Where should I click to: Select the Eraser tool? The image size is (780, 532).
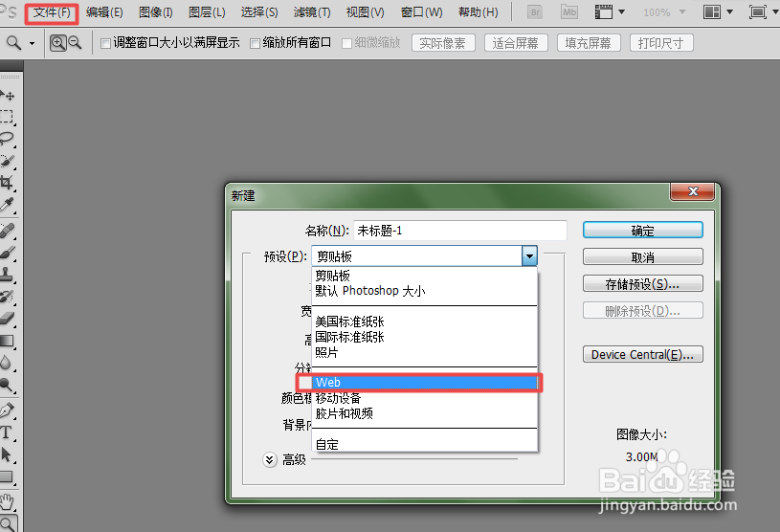(7, 319)
